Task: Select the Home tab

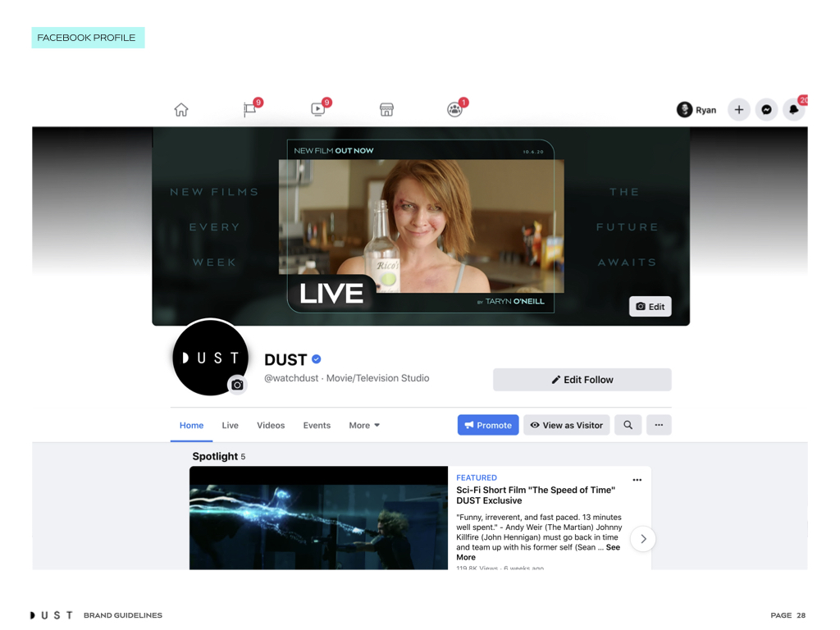Action: pos(191,426)
